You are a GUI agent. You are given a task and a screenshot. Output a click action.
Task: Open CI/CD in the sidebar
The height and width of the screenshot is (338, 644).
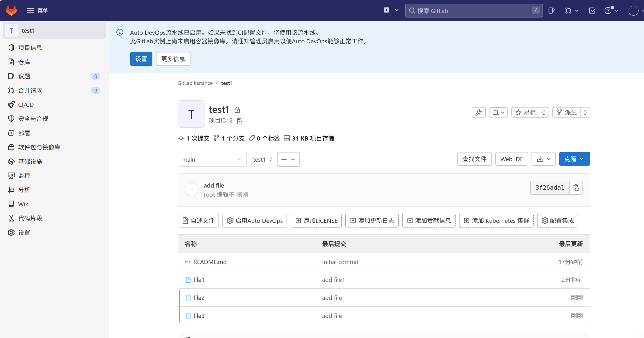tap(26, 105)
